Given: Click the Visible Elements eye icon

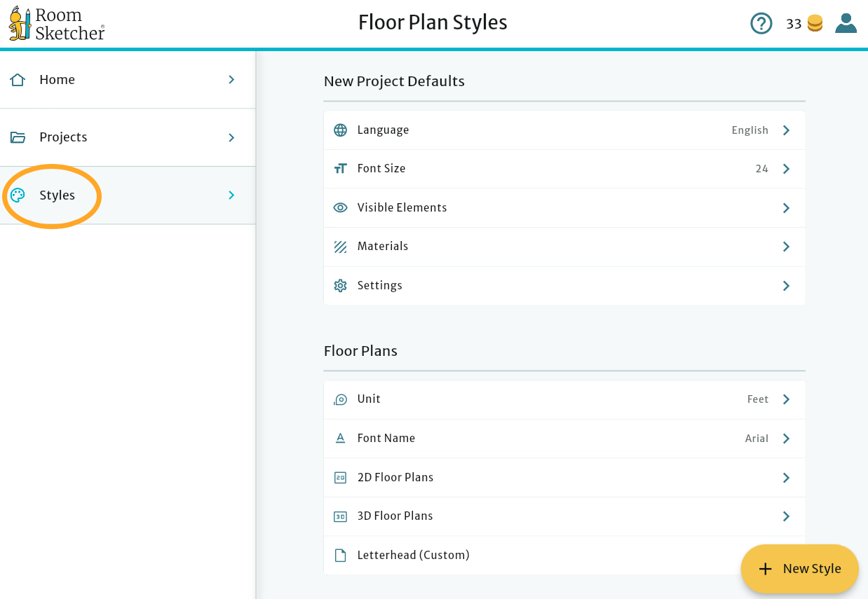Looking at the screenshot, I should [x=341, y=207].
